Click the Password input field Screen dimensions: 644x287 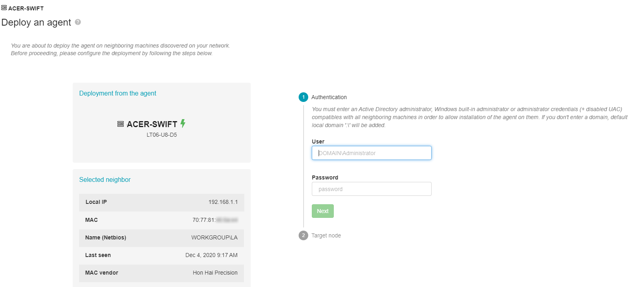click(x=371, y=189)
